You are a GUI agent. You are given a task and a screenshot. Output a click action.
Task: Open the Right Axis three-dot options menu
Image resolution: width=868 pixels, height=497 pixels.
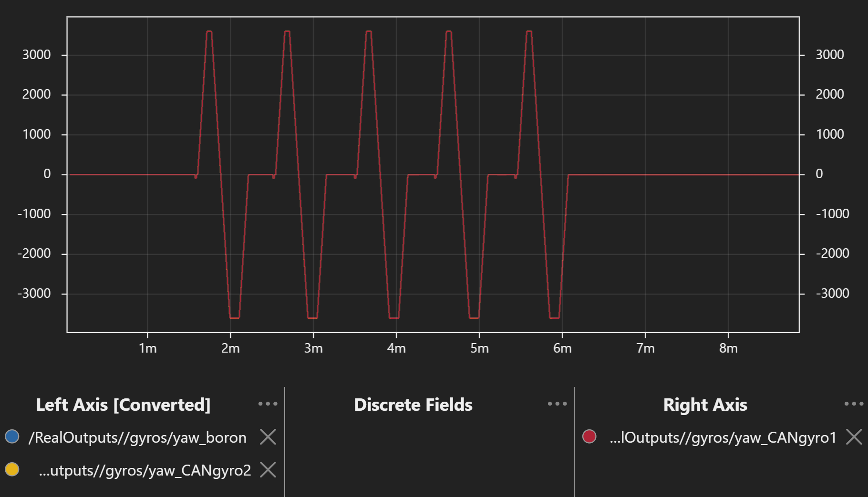[x=853, y=404]
